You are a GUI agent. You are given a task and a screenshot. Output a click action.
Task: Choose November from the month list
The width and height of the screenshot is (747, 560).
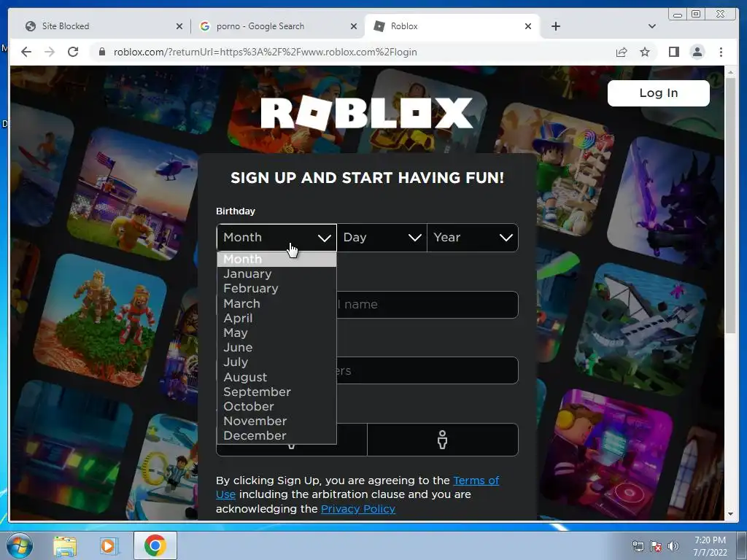[x=276, y=421]
